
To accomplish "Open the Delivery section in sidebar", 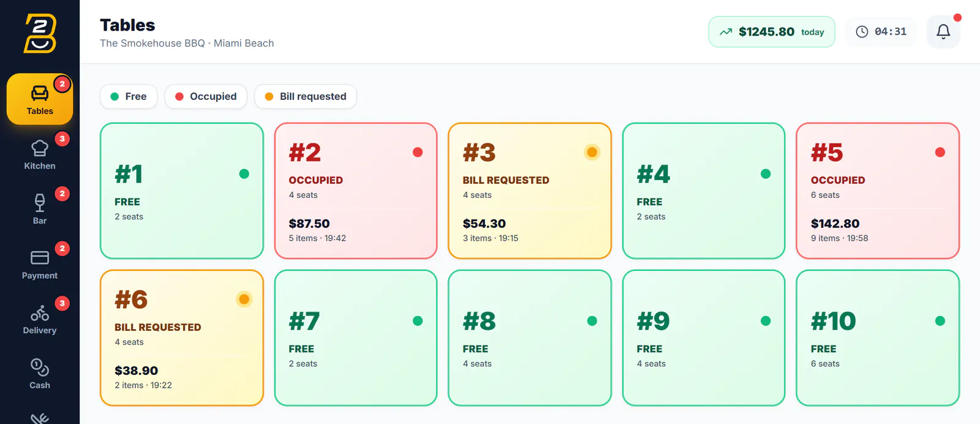I will coord(40,319).
